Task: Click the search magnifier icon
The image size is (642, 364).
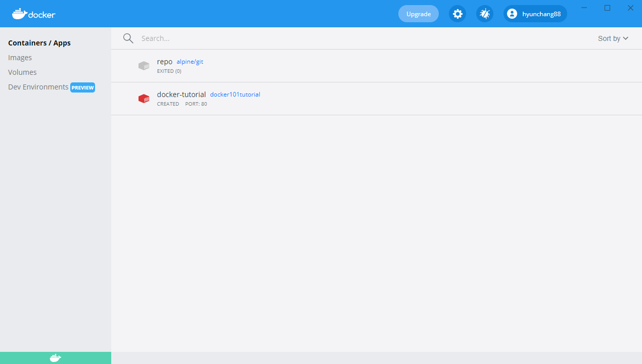Action: point(128,38)
